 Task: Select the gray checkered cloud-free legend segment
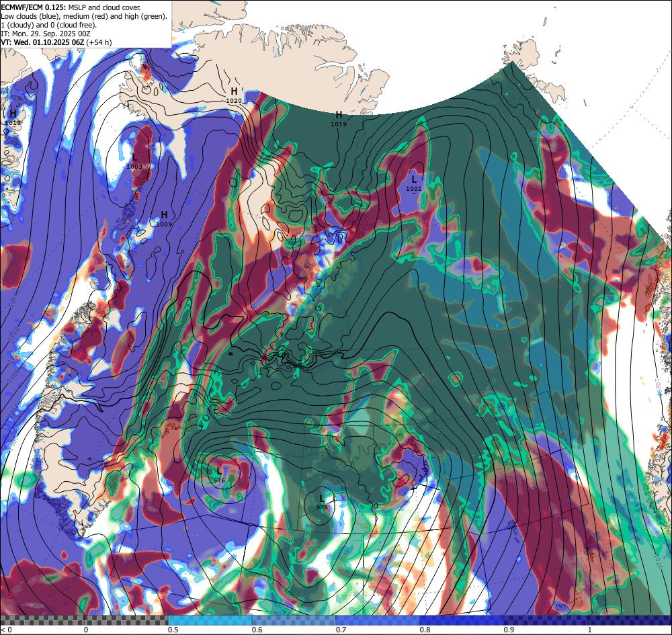coord(84,620)
